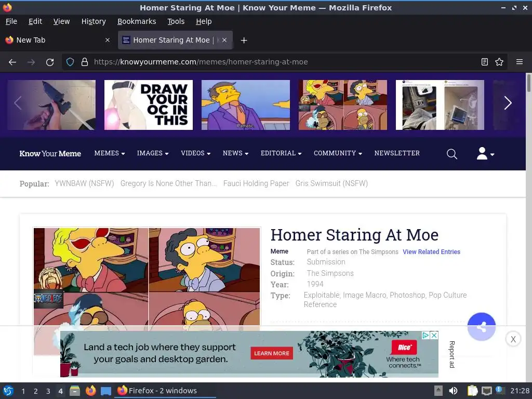
Task: Click the round blue share button
Action: point(482,326)
